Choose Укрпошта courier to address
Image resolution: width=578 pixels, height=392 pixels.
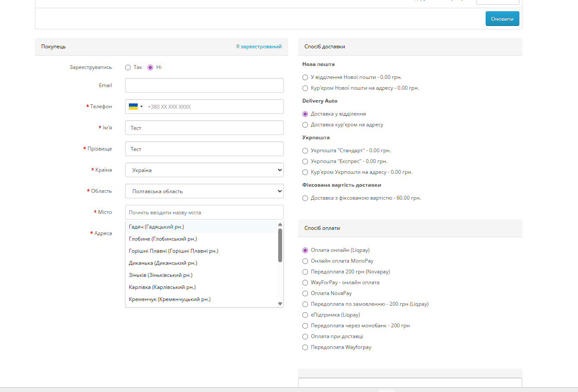pos(305,172)
